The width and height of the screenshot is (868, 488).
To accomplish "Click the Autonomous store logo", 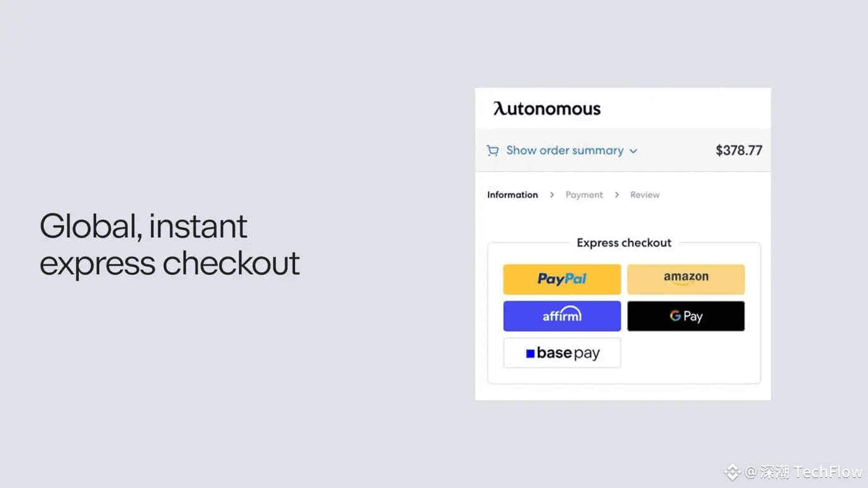I will pos(546,108).
